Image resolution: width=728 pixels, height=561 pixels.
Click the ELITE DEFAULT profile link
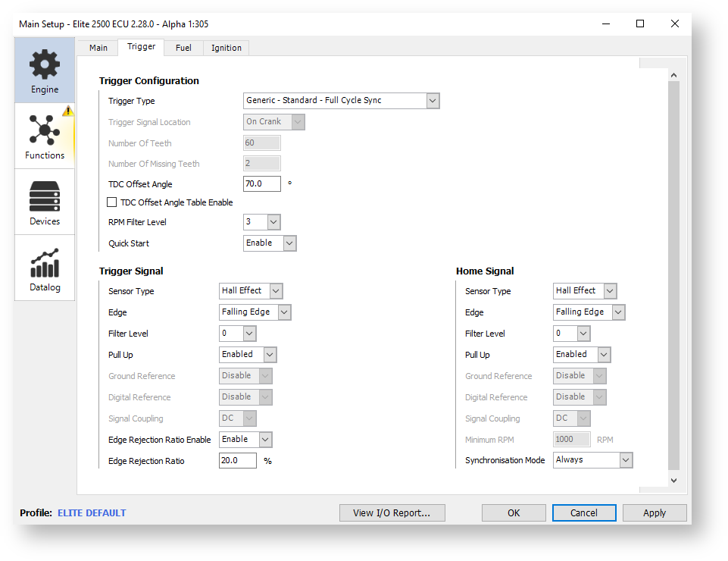92,512
